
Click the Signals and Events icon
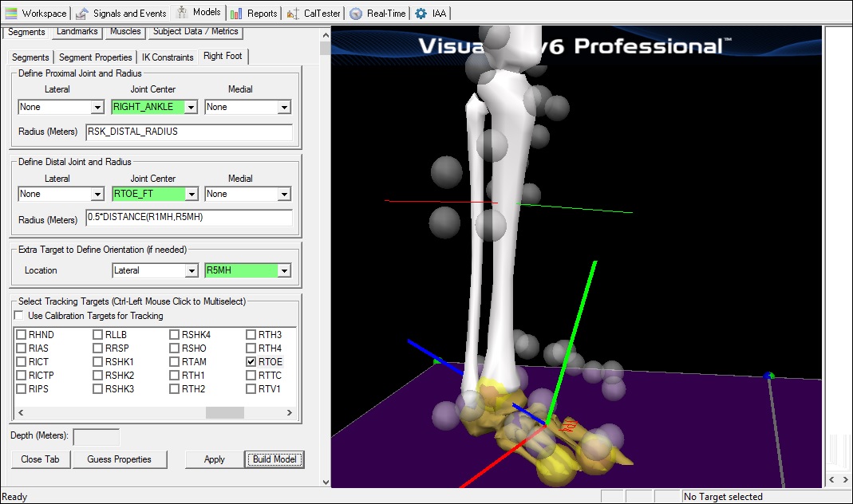[x=82, y=13]
